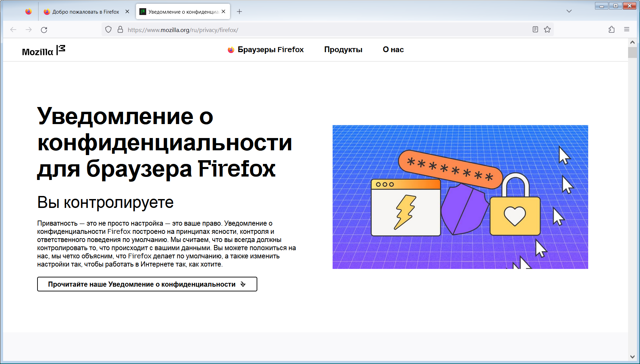The width and height of the screenshot is (640, 364).
Task: Open the Extensions puzzle icon
Action: point(612,30)
